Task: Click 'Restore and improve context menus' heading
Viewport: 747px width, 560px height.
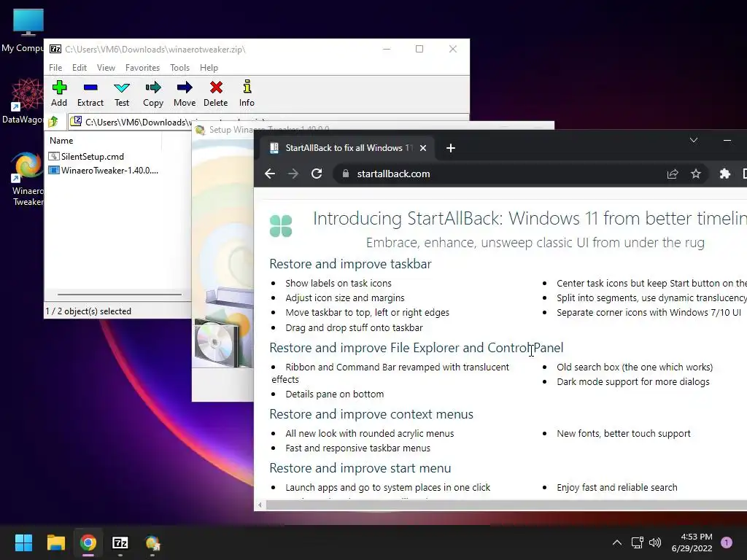Action: (371, 414)
